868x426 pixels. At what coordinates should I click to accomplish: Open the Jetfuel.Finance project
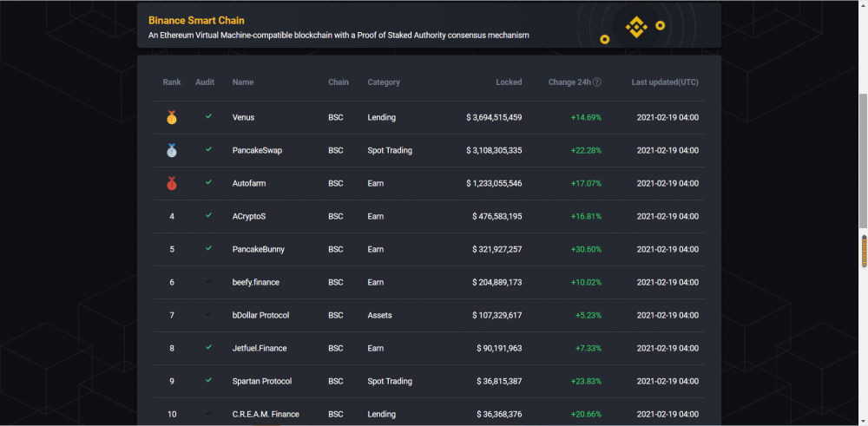click(x=260, y=349)
